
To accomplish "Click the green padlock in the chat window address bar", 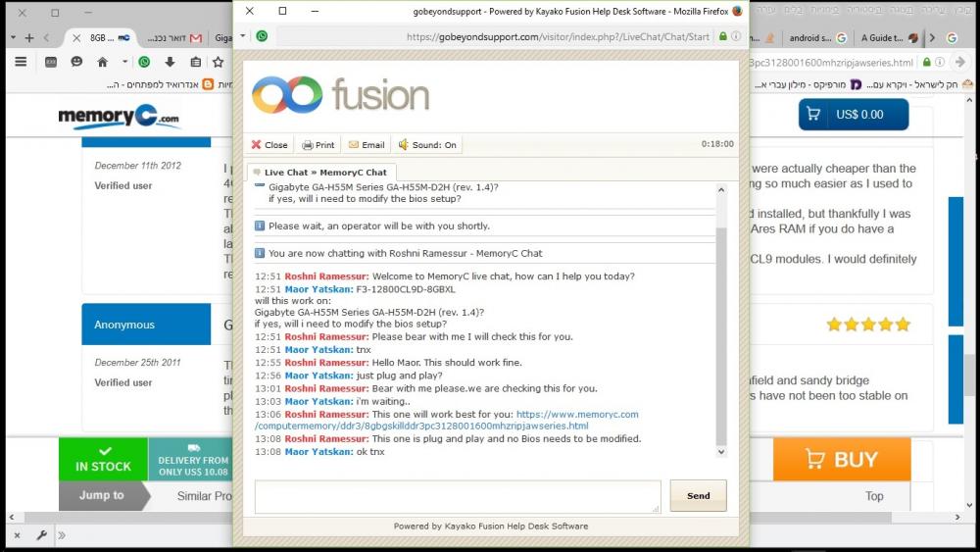I will pos(723,36).
